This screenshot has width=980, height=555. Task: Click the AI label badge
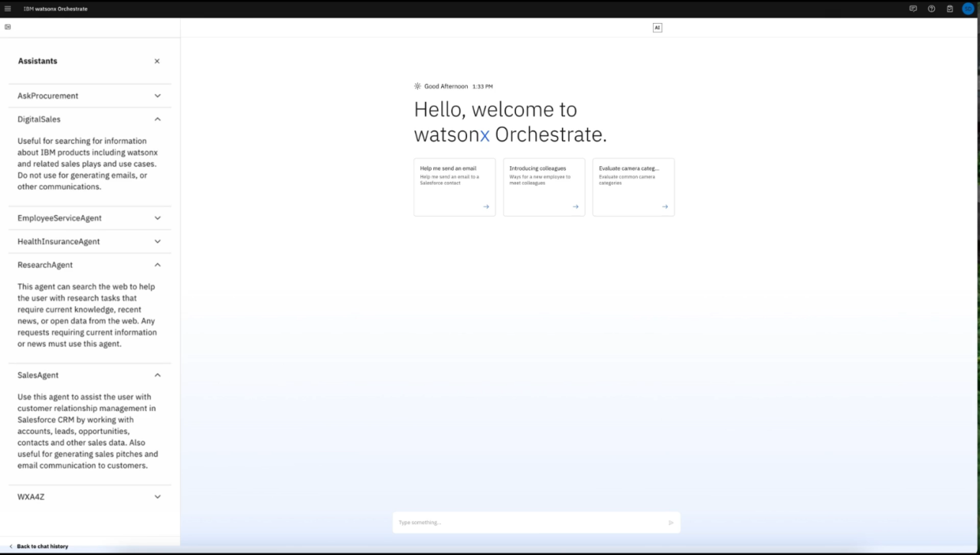[x=657, y=28]
